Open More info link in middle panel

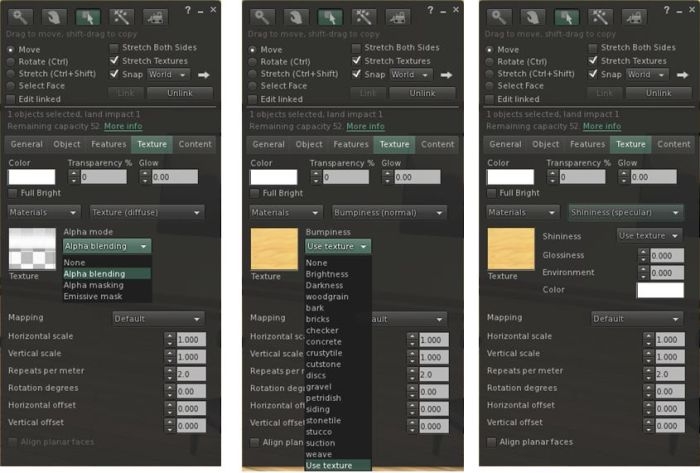coord(365,126)
